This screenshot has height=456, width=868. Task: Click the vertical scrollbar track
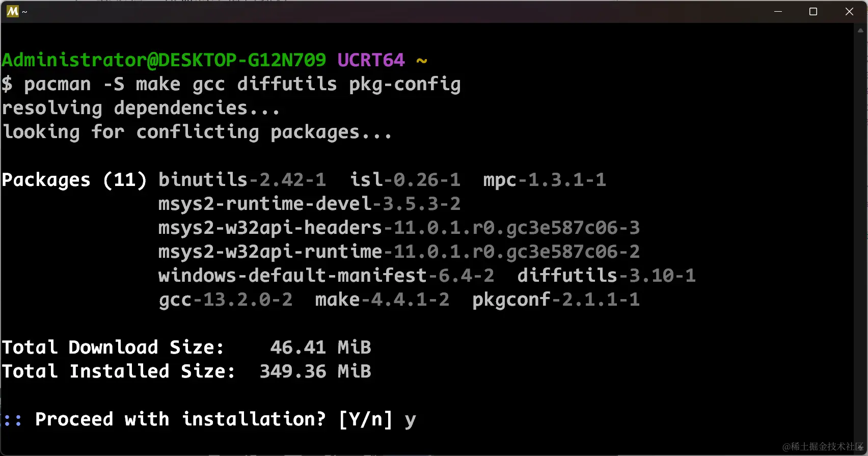[861, 239]
